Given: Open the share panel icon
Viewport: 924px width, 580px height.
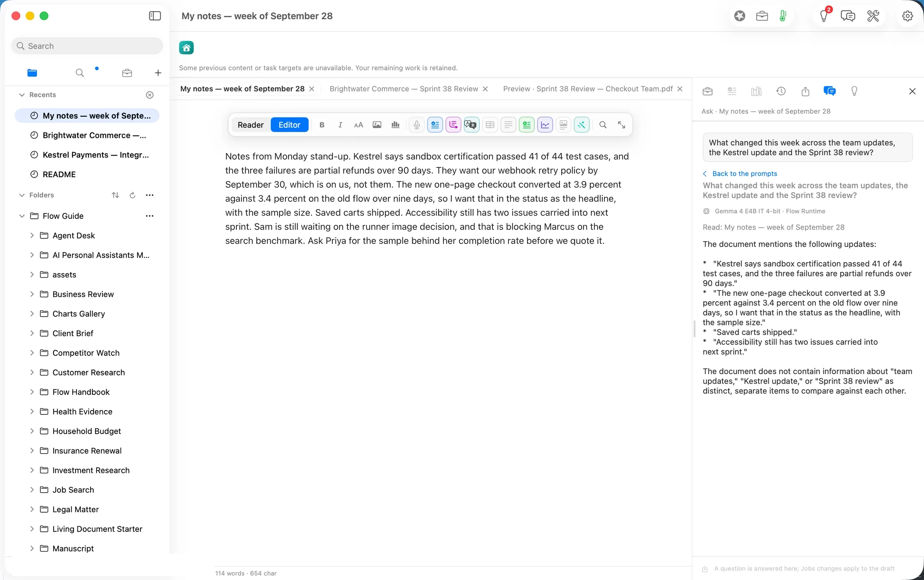Looking at the screenshot, I should tap(805, 91).
